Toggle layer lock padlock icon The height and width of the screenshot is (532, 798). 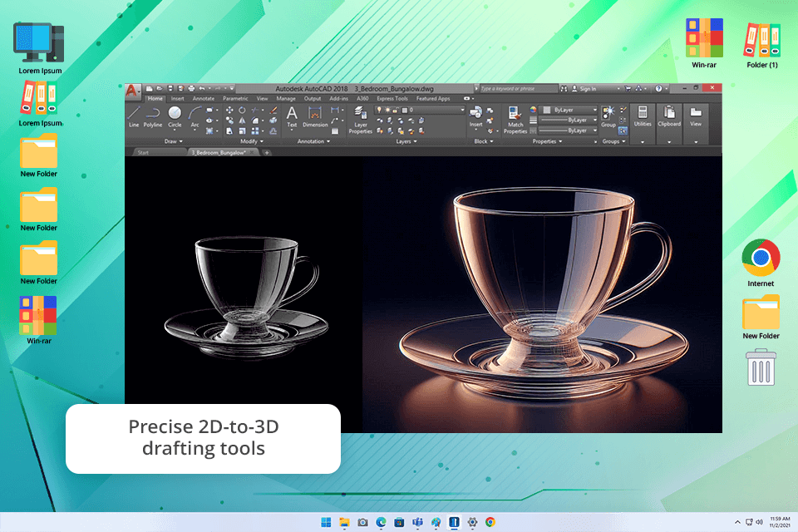point(395,110)
